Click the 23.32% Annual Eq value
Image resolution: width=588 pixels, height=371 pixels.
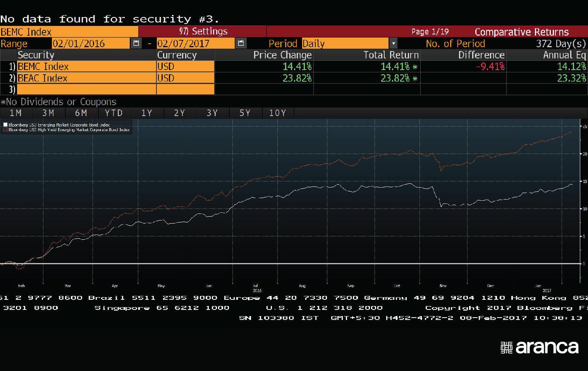(x=572, y=78)
